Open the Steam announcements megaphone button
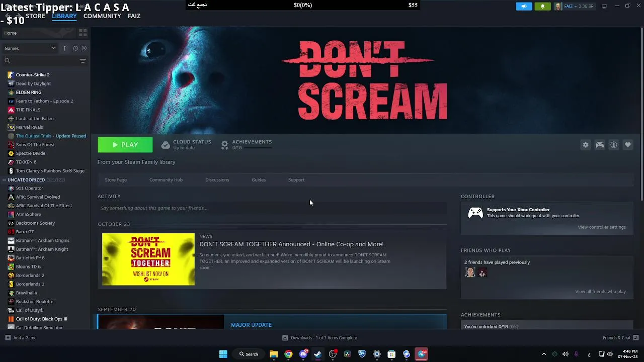644x362 pixels. click(523, 6)
